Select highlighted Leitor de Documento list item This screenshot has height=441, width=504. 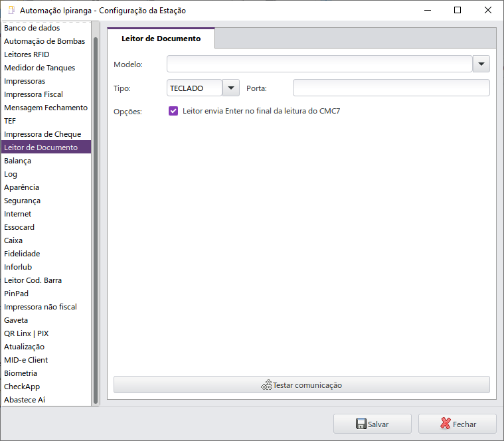[46, 147]
